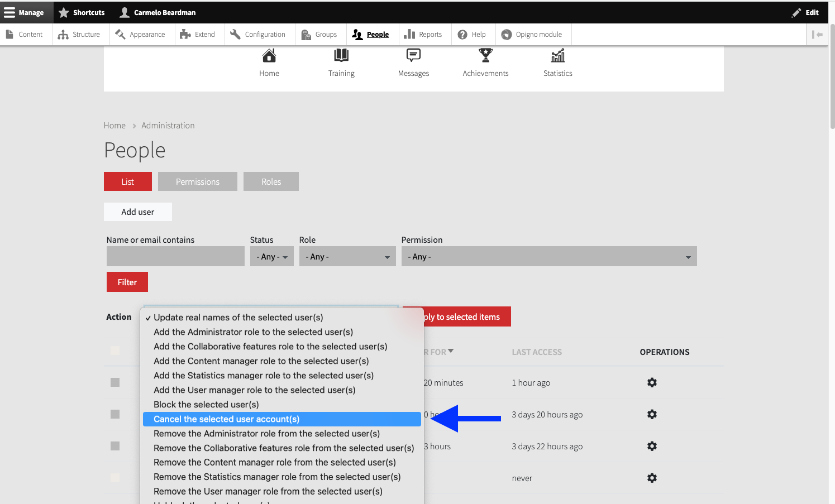Open operations gear for never accessed row
The image size is (835, 504).
click(652, 478)
